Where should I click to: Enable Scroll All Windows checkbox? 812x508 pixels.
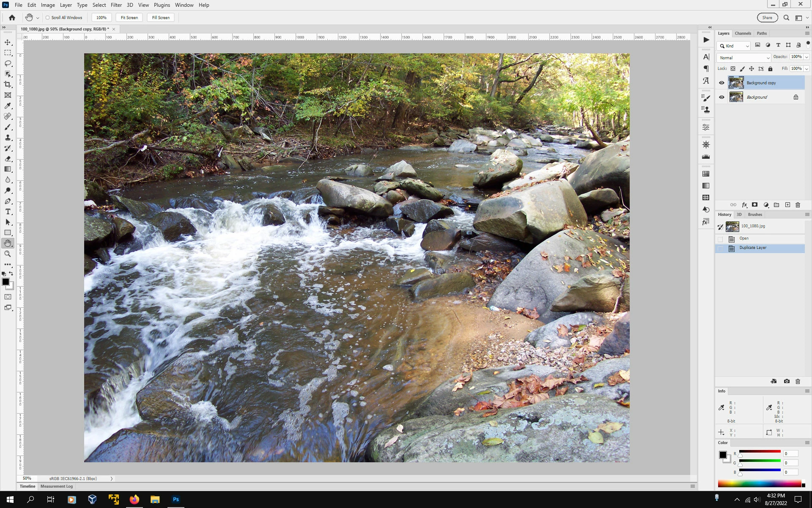(48, 18)
